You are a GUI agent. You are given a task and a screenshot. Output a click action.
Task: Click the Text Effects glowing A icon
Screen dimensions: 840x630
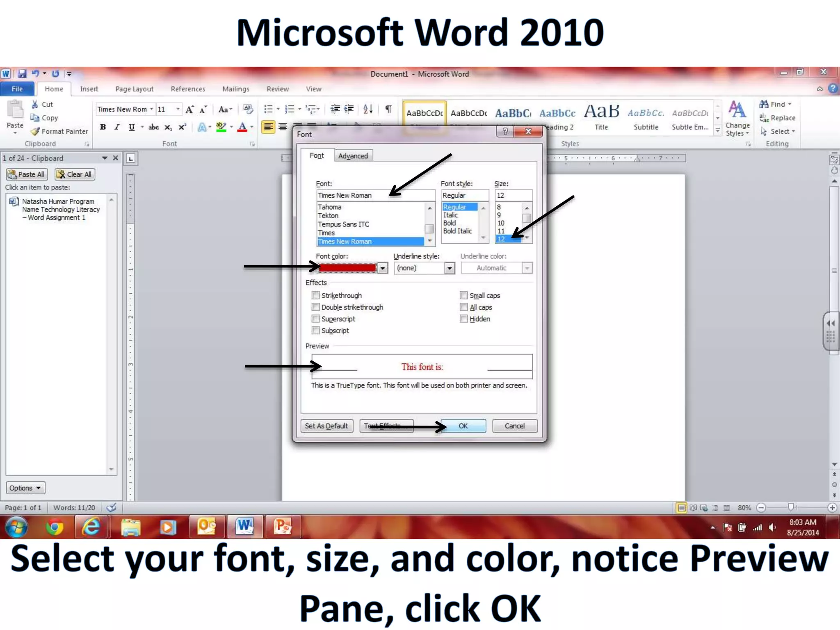201,127
